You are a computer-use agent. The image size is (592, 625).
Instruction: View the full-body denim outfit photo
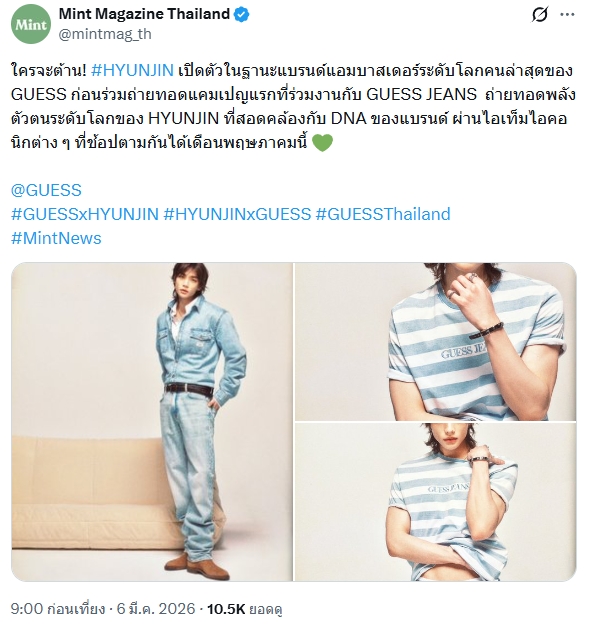pos(152,422)
